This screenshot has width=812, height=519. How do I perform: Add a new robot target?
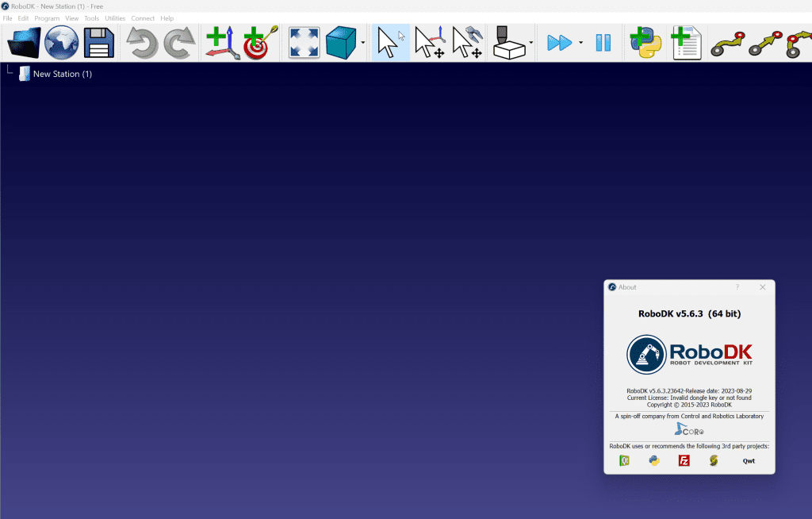click(x=260, y=43)
